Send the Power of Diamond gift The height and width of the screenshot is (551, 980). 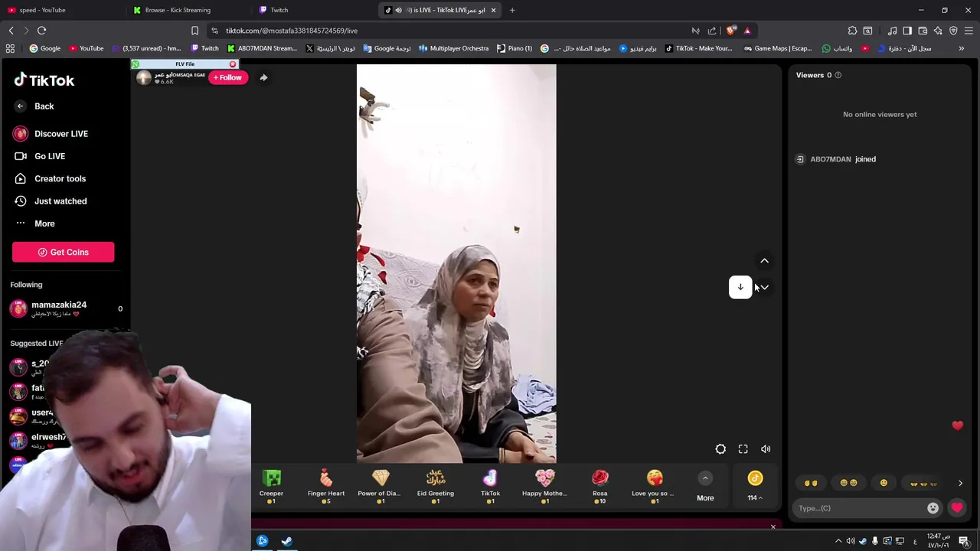click(x=380, y=487)
